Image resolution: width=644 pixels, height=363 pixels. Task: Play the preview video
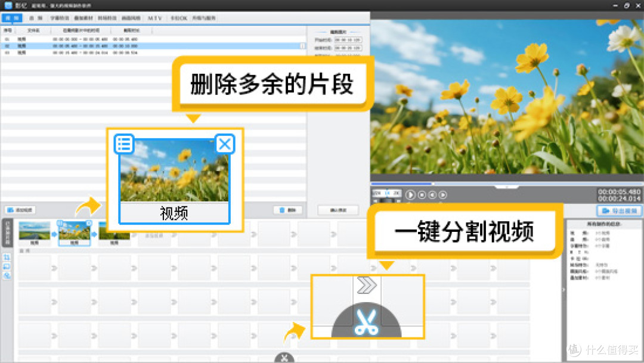tap(410, 195)
